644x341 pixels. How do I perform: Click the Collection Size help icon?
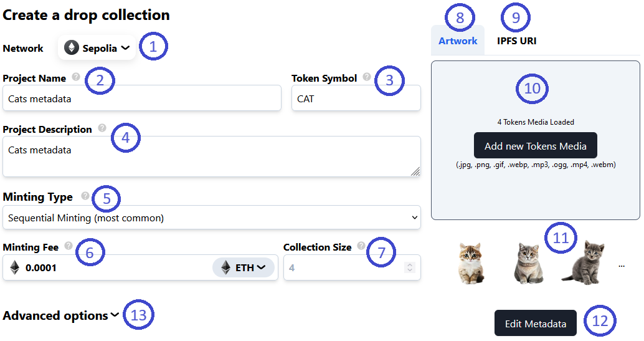tap(361, 246)
